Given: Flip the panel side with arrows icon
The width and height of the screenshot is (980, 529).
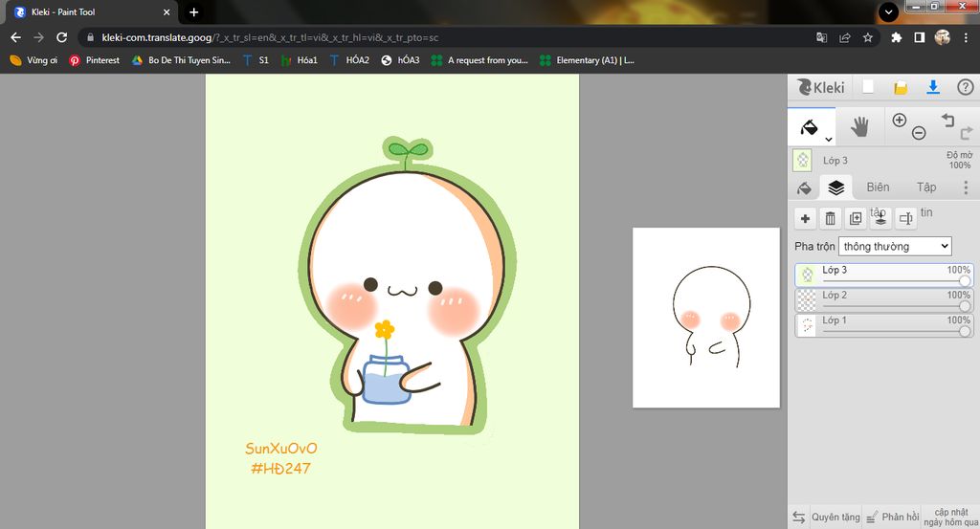Looking at the screenshot, I should (799, 518).
